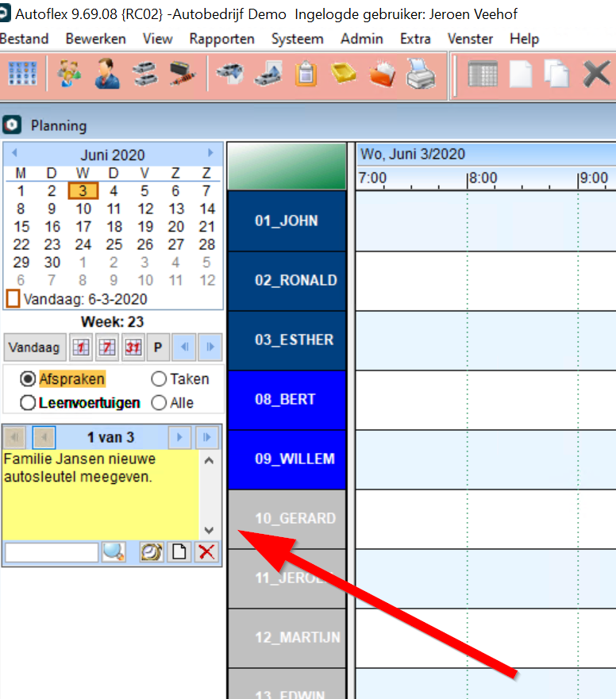Open the orange folder documents icon

pos(383,74)
